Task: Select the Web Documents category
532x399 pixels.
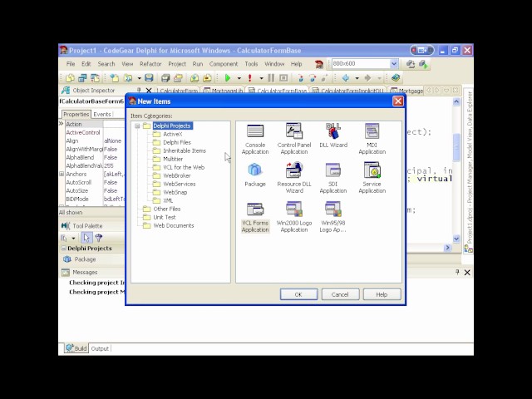Action: 174,225
